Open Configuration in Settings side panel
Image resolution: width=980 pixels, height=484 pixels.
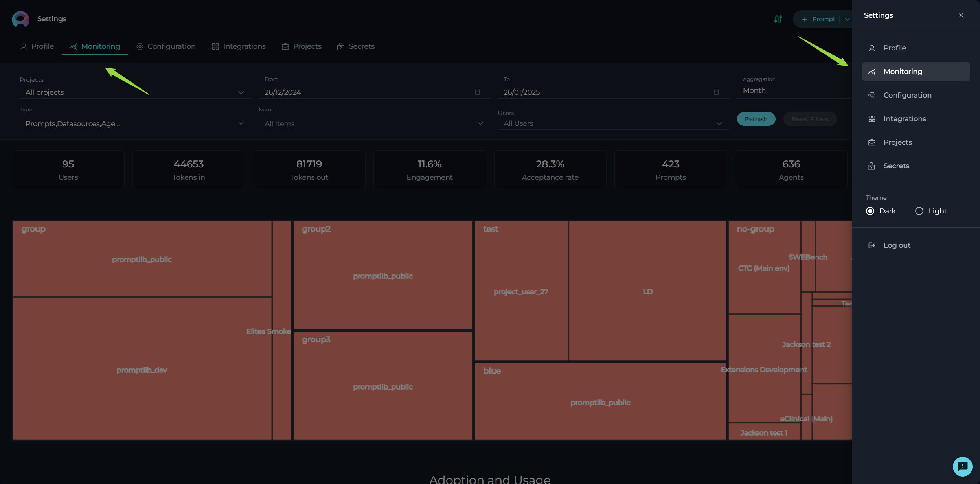point(916,95)
